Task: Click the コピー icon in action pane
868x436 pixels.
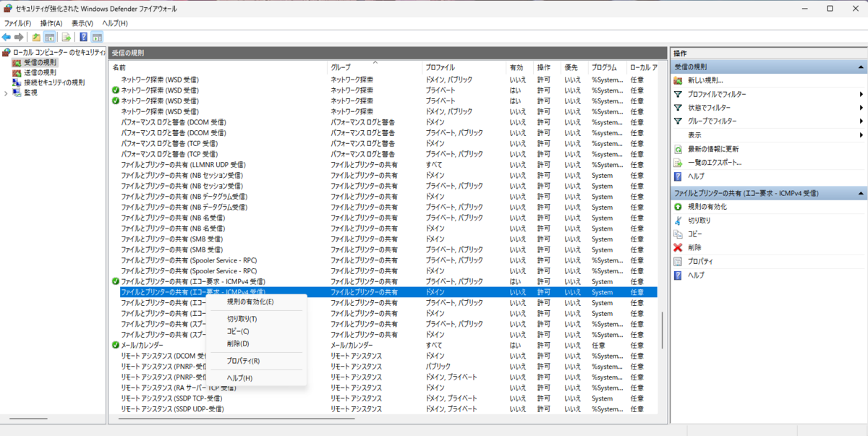Action: pos(678,234)
